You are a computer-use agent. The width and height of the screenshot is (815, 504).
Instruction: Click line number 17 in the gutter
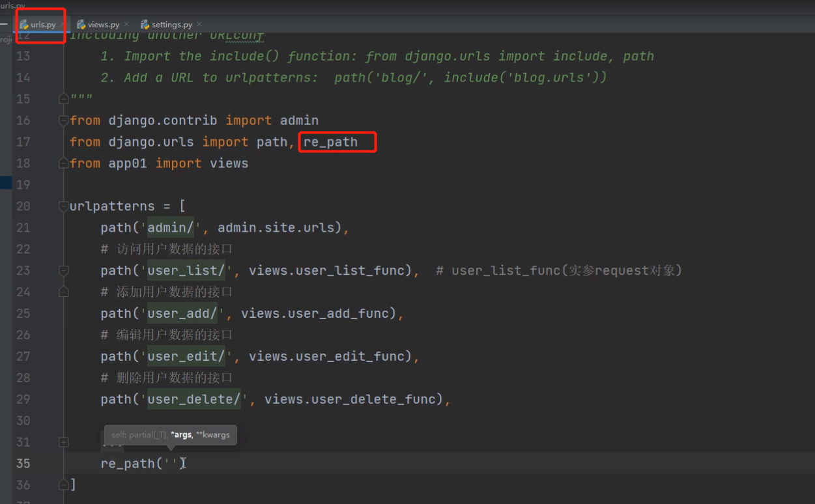pos(23,142)
